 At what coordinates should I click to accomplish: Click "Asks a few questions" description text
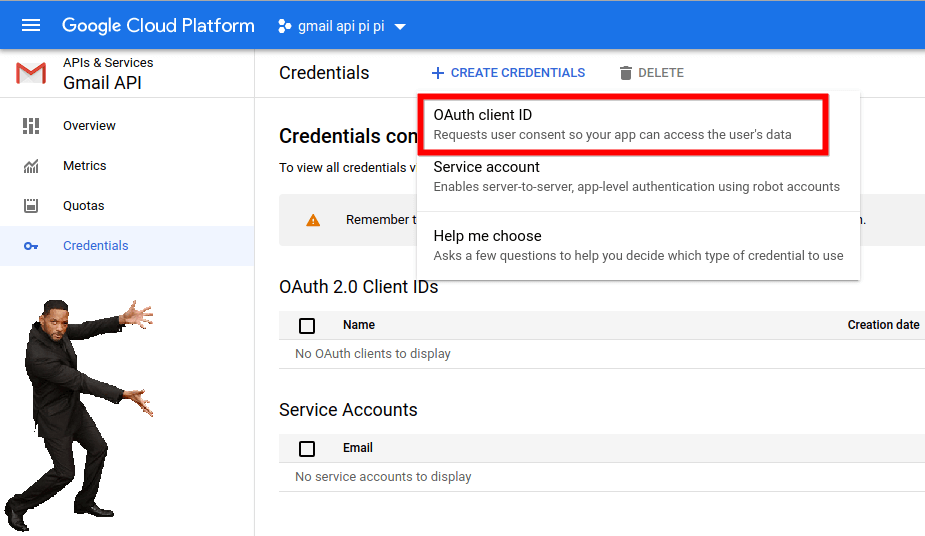(x=638, y=256)
